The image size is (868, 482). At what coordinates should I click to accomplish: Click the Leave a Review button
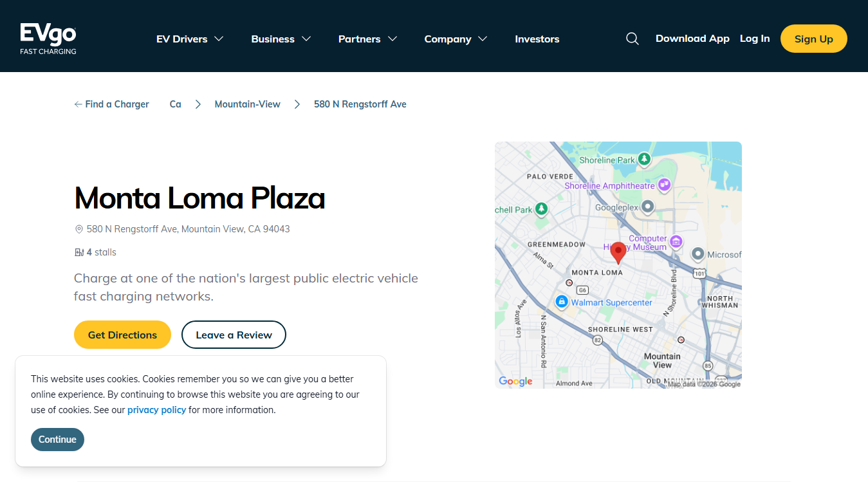coord(234,335)
